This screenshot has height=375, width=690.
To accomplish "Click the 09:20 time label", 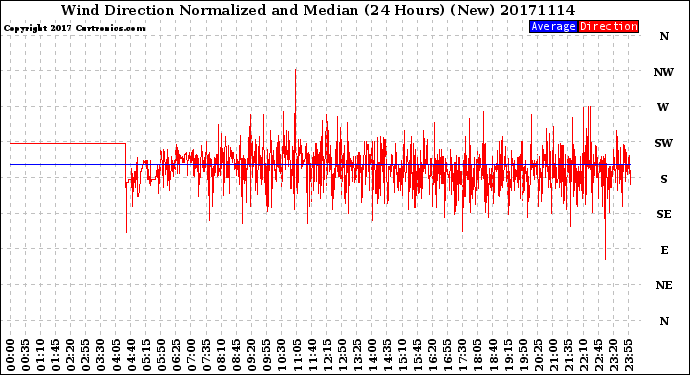I will tap(252, 355).
